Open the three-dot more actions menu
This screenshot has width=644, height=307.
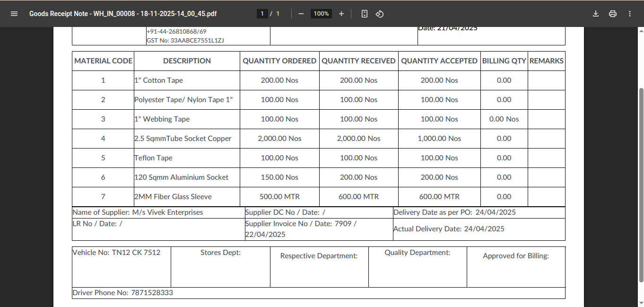[x=630, y=14]
